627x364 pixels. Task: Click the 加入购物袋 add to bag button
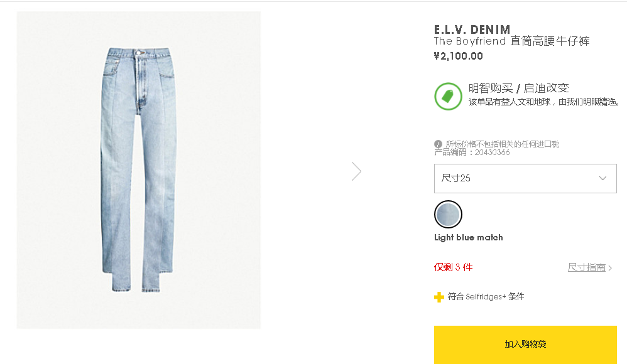(525, 345)
